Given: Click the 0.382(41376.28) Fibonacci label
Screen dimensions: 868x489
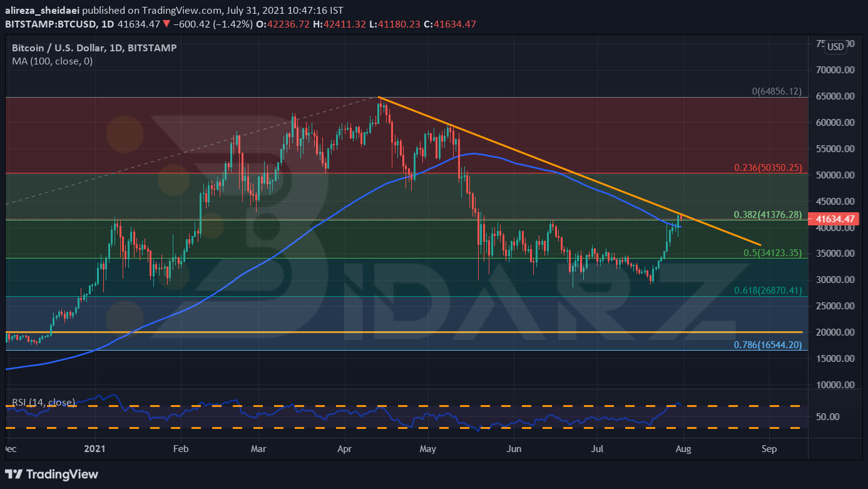Looking at the screenshot, I should [768, 215].
